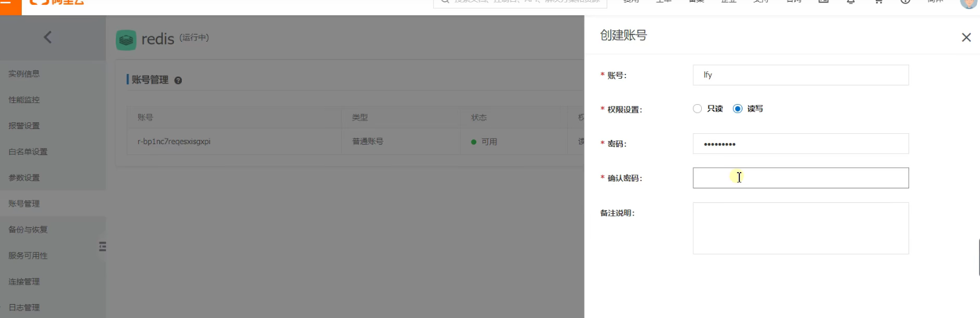
Task: Click the 账号 column header
Action: pyautogui.click(x=234, y=118)
